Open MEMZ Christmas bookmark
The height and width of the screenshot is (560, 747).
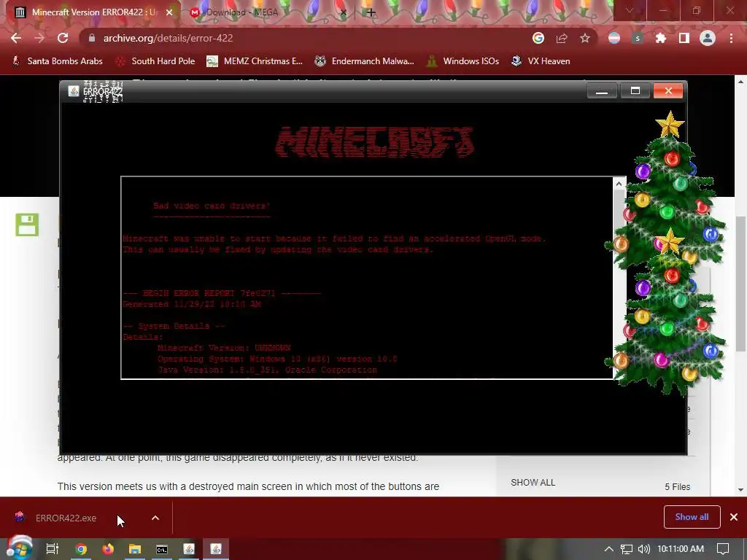point(255,61)
